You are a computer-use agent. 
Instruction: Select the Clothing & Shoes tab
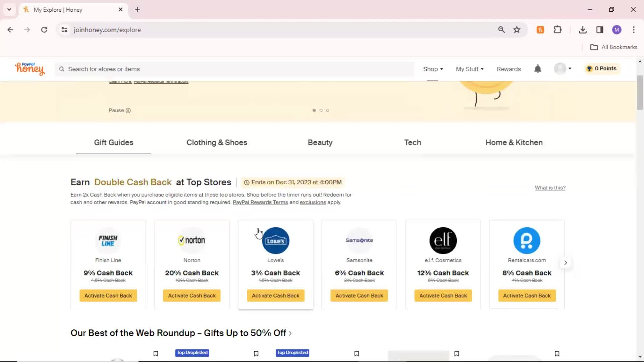pyautogui.click(x=217, y=142)
